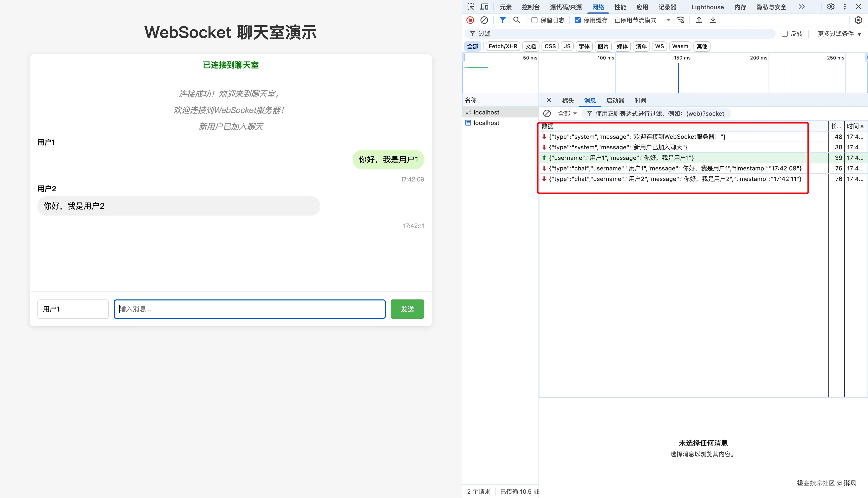This screenshot has width=868, height=498.
Task: Toggle the device toolbar icon
Action: pos(484,7)
